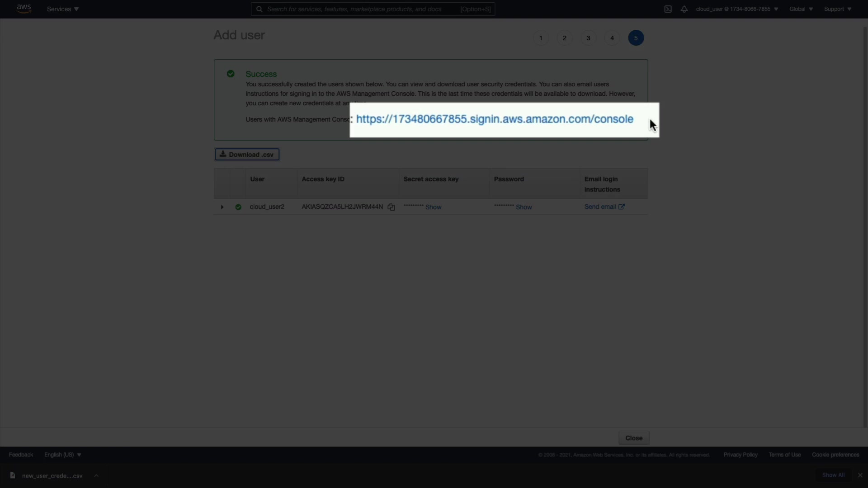This screenshot has width=868, height=488.
Task: Dismiss the downloads bar with X icon
Action: [x=860, y=475]
